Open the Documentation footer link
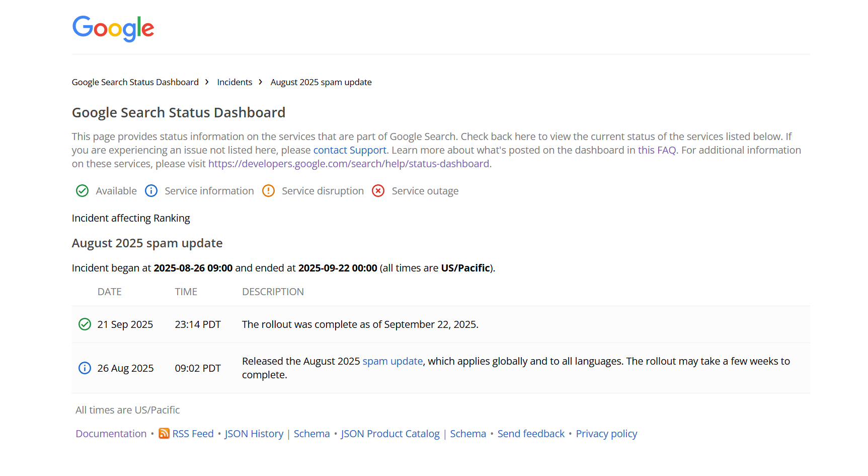Screen dimensions: 868x476 pos(111,434)
